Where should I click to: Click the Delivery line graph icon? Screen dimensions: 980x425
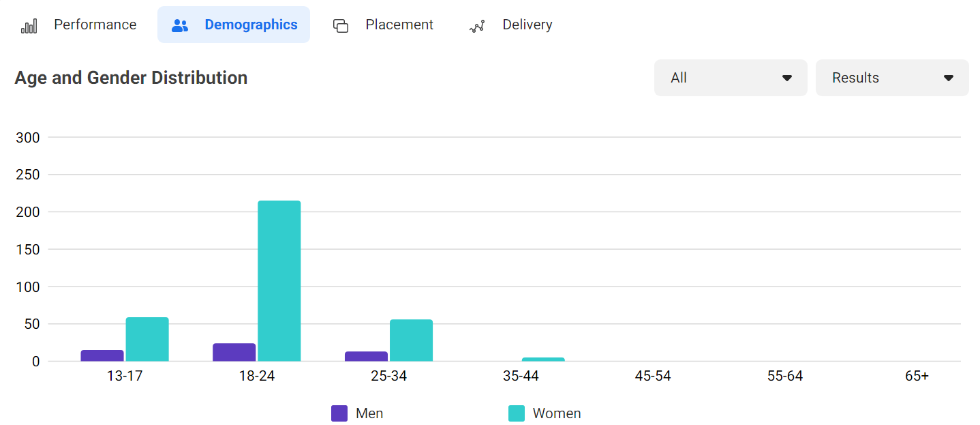coord(477,26)
